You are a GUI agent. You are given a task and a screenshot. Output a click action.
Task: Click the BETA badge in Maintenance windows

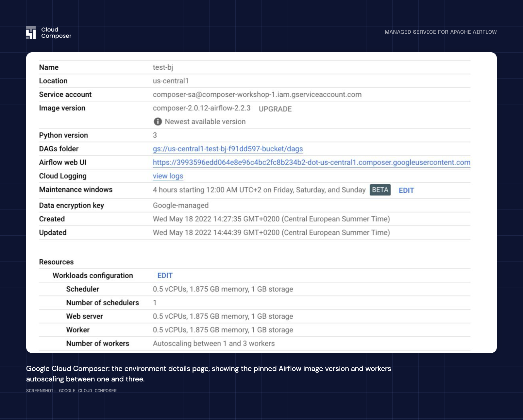point(380,190)
